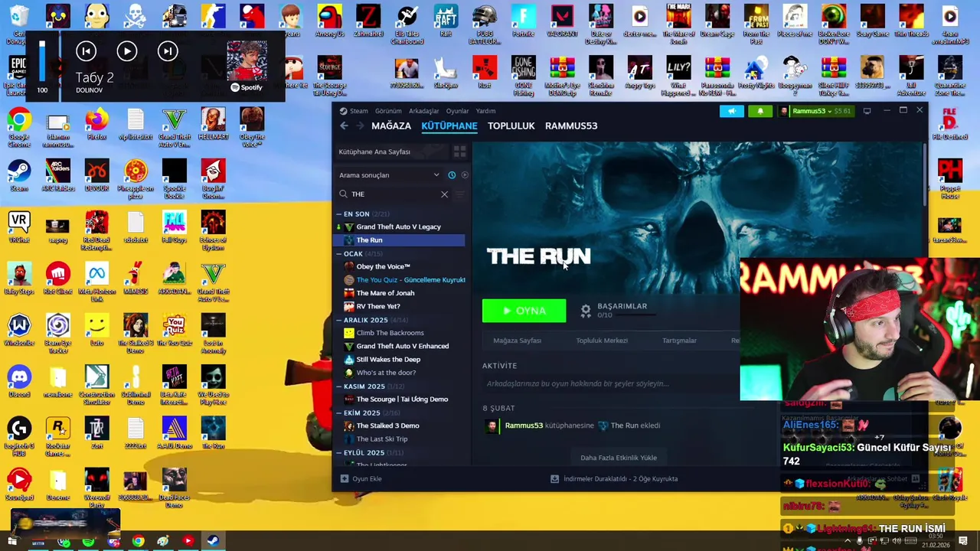Open the Fall Guys desktop icon

pyautogui.click(x=174, y=227)
